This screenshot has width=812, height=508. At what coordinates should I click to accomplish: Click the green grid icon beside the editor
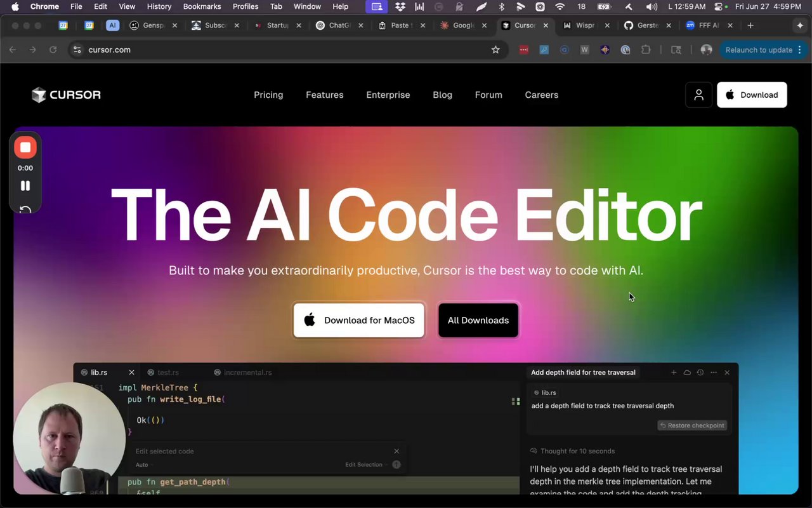click(516, 401)
